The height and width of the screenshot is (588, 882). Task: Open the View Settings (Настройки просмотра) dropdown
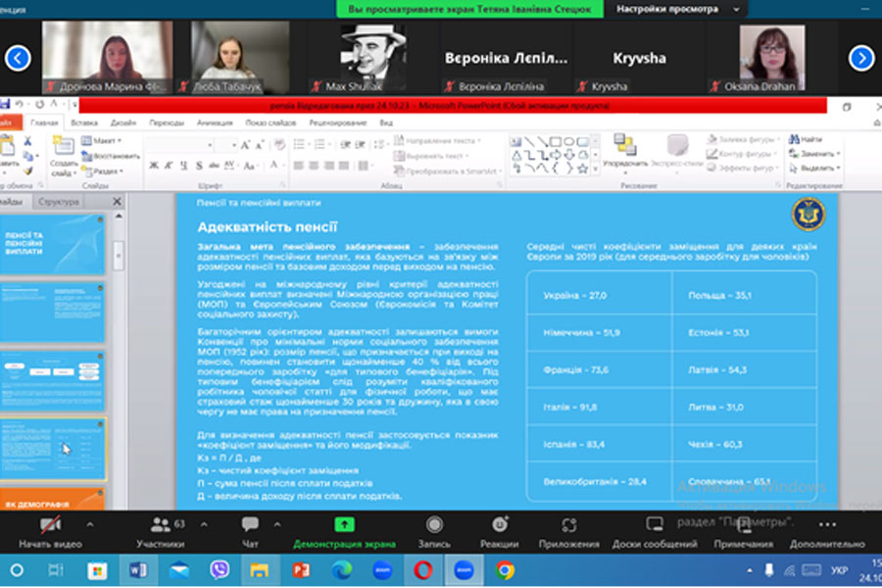676,9
